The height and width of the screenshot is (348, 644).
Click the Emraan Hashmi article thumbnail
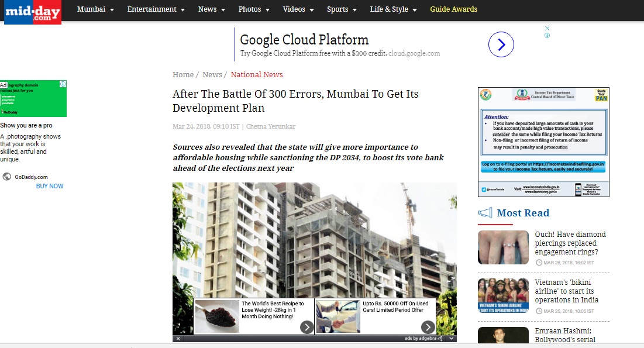click(x=503, y=335)
